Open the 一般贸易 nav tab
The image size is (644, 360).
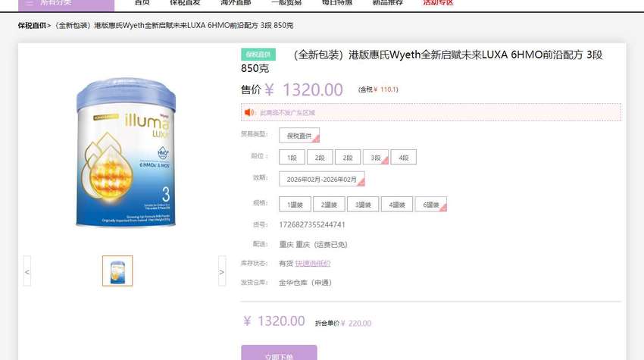(286, 2)
